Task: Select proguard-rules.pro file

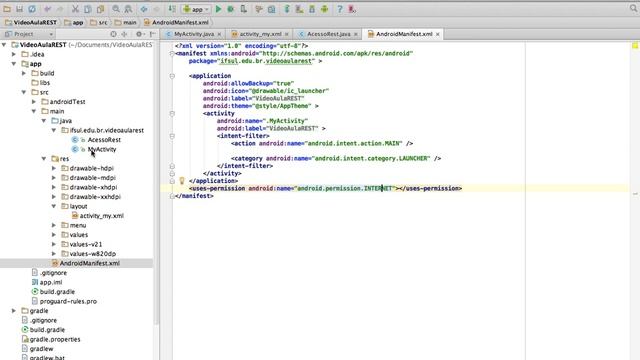Action: 68,301
